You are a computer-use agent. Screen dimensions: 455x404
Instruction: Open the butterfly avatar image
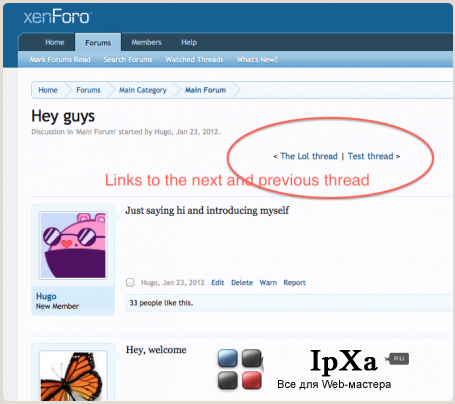pos(73,376)
